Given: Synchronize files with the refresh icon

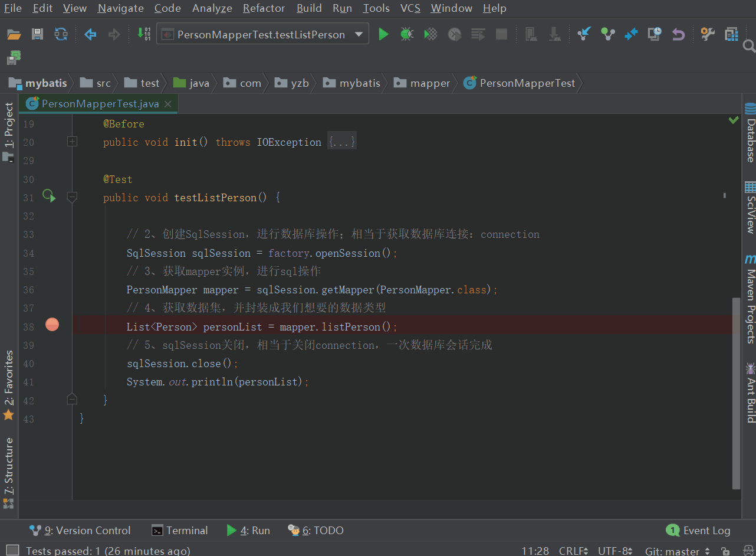Looking at the screenshot, I should coord(61,34).
